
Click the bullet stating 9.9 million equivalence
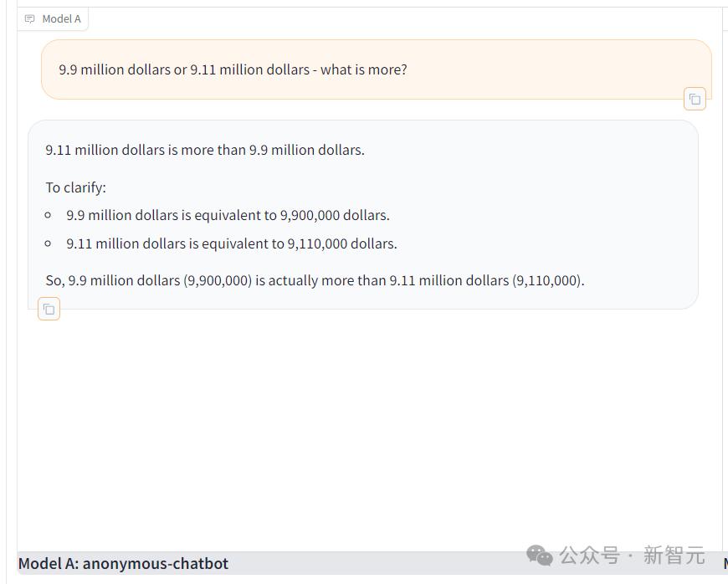[x=228, y=216]
